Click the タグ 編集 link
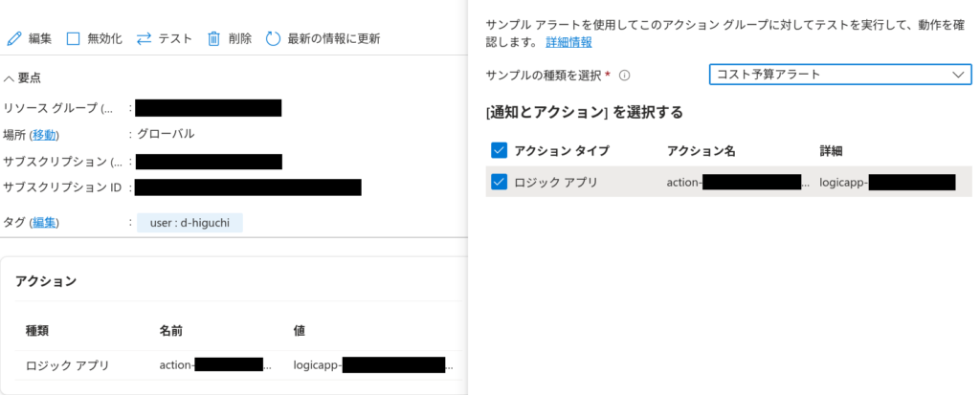This screenshot has width=980, height=395. (44, 223)
